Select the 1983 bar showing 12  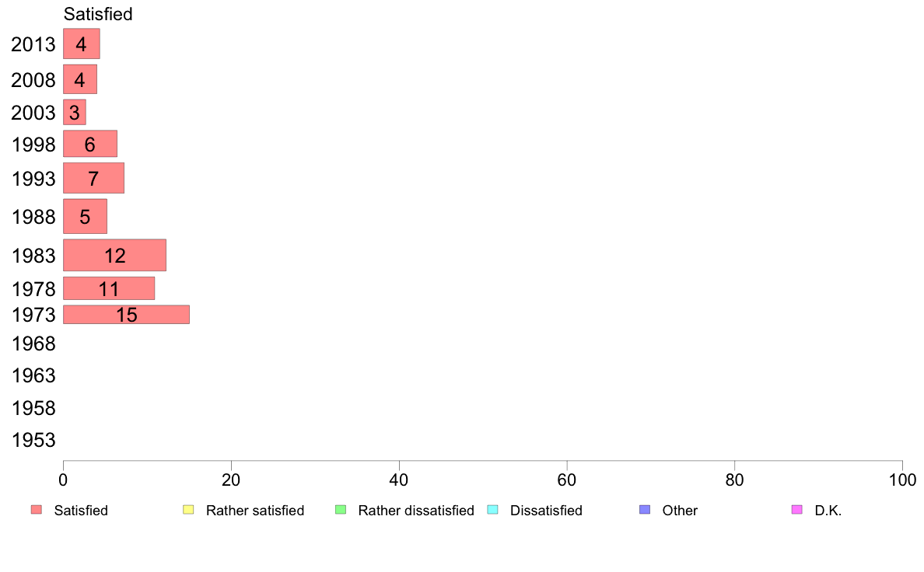[x=114, y=255]
